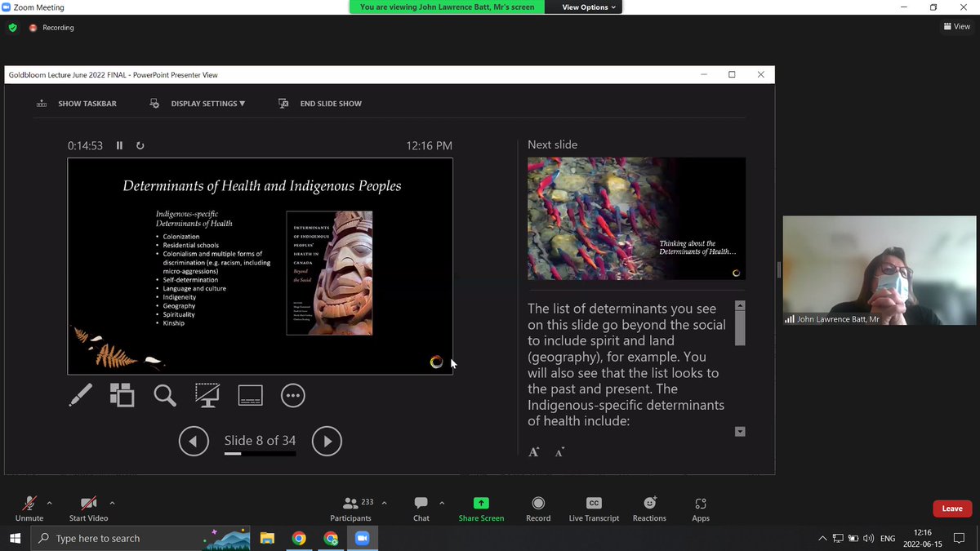The width and height of the screenshot is (980, 551).
Task: Toggle subtitles icon in Presenter View
Action: [250, 396]
